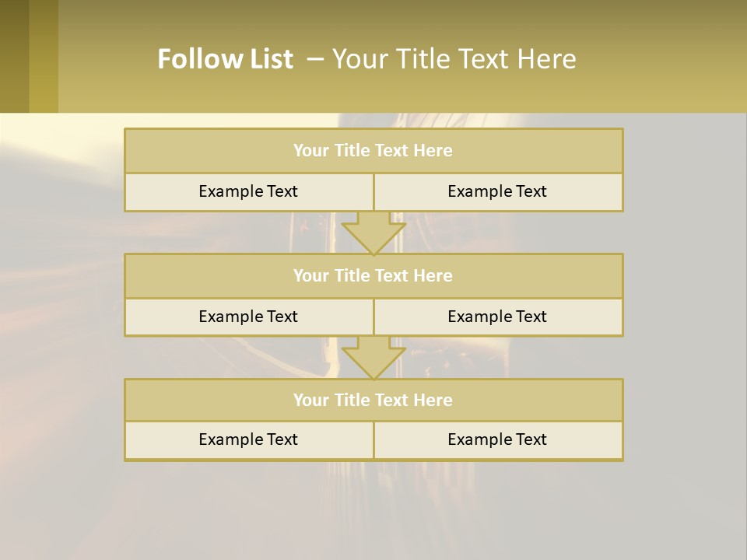This screenshot has height=560, width=747.
Task: Click 'Your Title Text Here' in the slide heading
Action: click(454, 59)
